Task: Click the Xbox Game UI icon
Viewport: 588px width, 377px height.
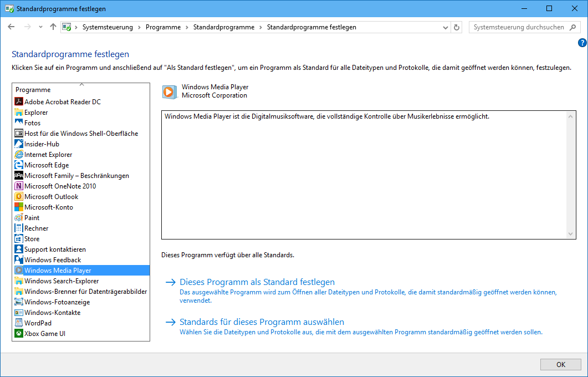Action: tap(19, 333)
